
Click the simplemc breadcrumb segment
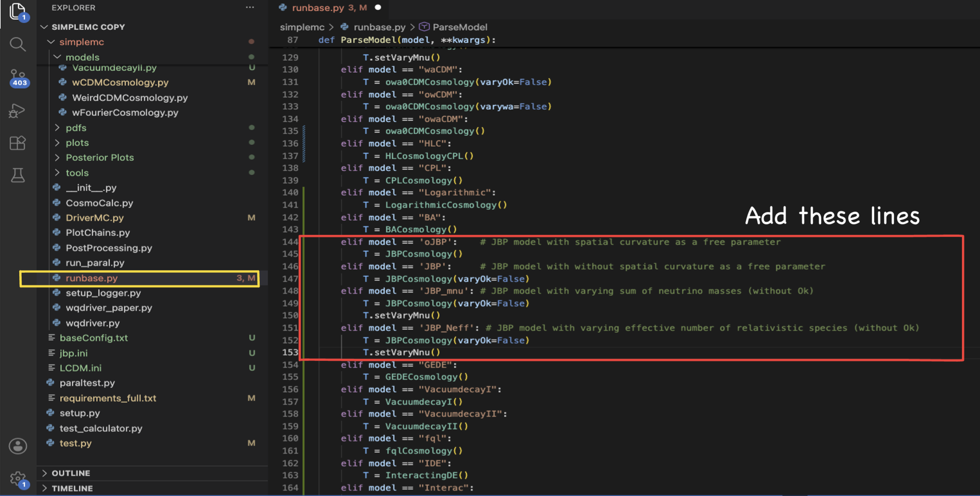(x=302, y=27)
